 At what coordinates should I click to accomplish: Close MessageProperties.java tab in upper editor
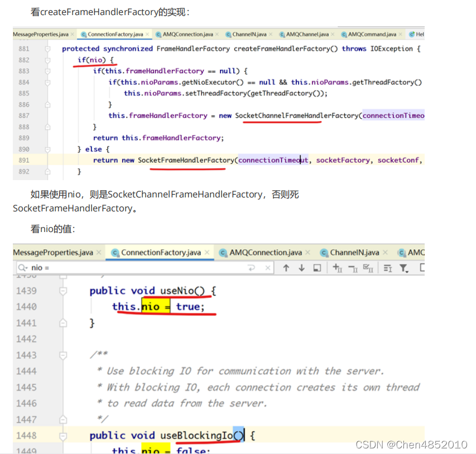[72, 34]
